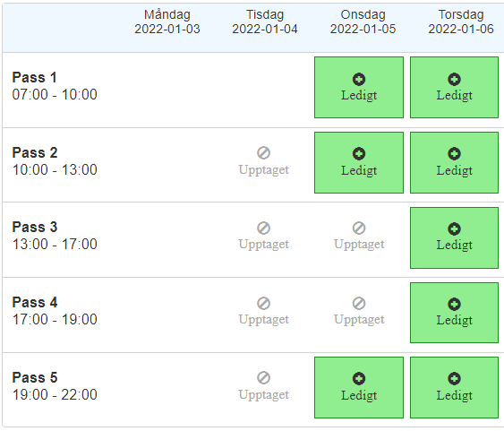Select Upptaget text in Pass 4 Onsdag
504x431 pixels.
pyautogui.click(x=359, y=320)
